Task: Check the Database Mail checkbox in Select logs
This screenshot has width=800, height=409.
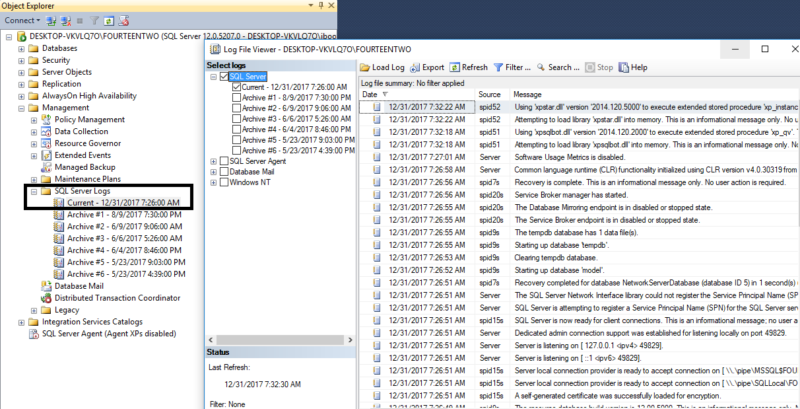Action: pyautogui.click(x=224, y=172)
